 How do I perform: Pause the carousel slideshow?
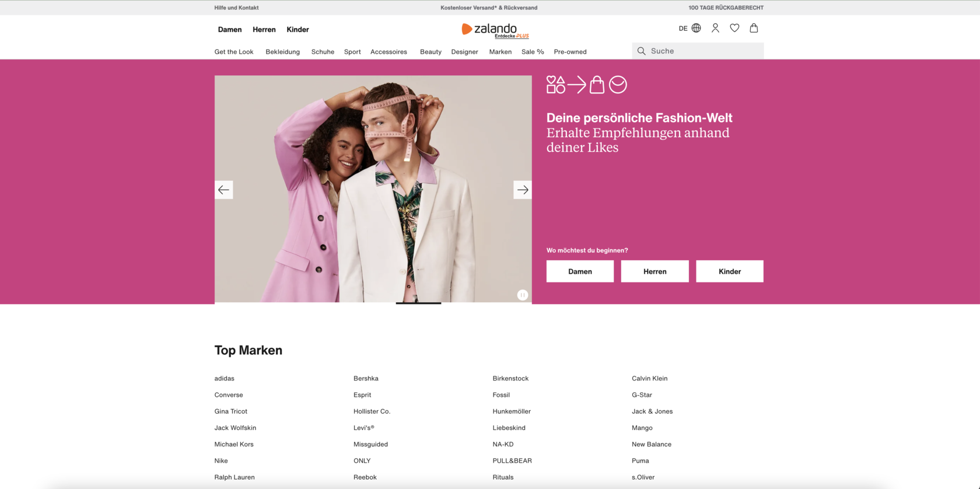pyautogui.click(x=523, y=295)
